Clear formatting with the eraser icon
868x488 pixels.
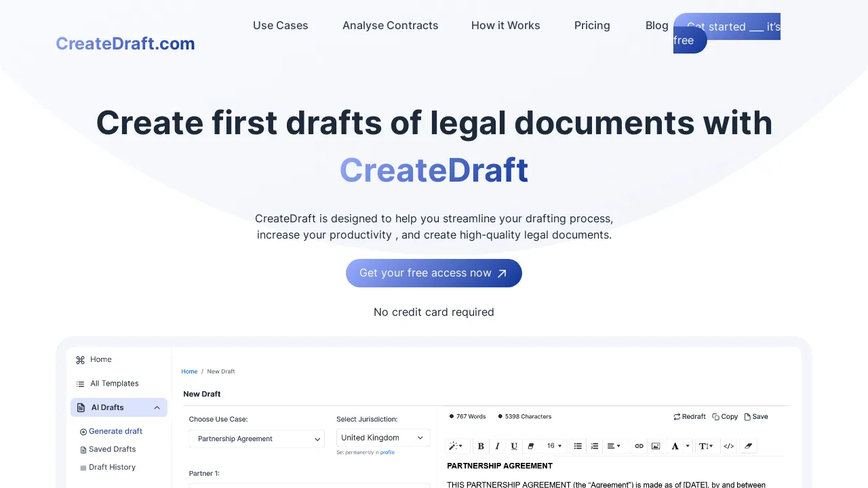(x=748, y=446)
